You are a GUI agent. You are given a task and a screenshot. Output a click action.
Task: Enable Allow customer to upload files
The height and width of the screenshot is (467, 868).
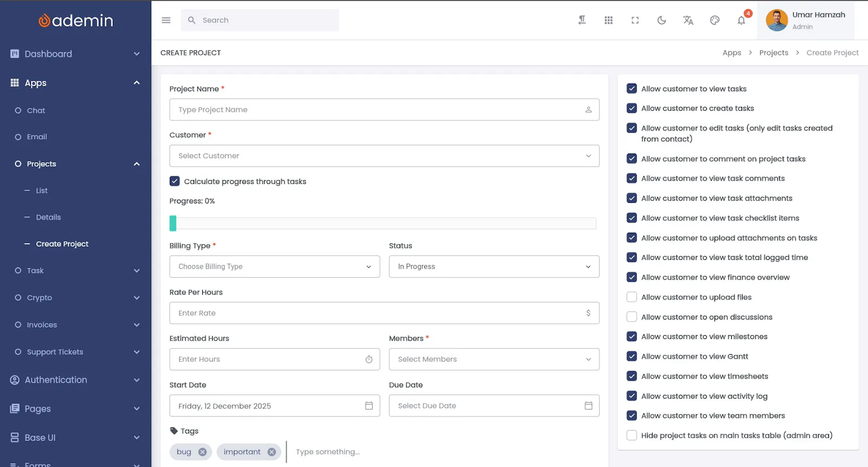(631, 297)
